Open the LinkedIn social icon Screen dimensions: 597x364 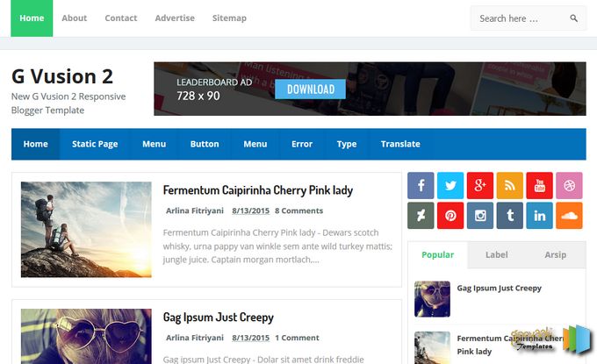coord(539,216)
